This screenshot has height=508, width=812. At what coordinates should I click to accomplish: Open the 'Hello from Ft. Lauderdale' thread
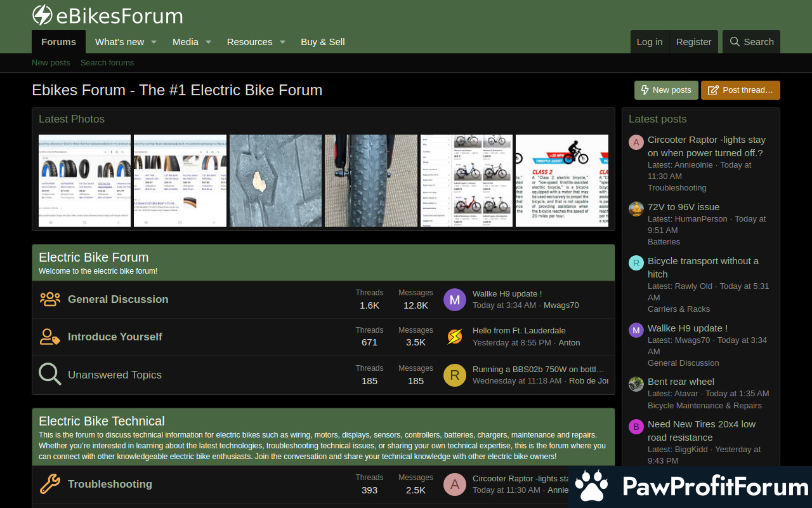pyautogui.click(x=519, y=330)
